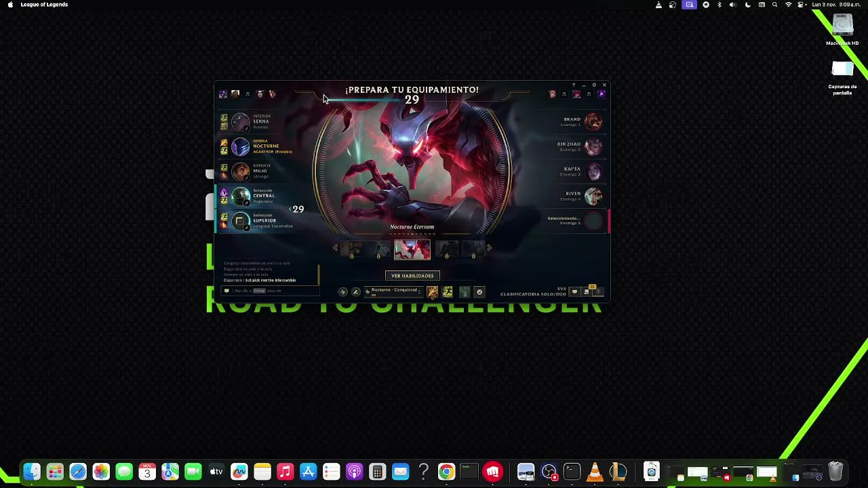This screenshot has height=488, width=868.
Task: Select teammate Milio portrait
Action: click(x=241, y=171)
